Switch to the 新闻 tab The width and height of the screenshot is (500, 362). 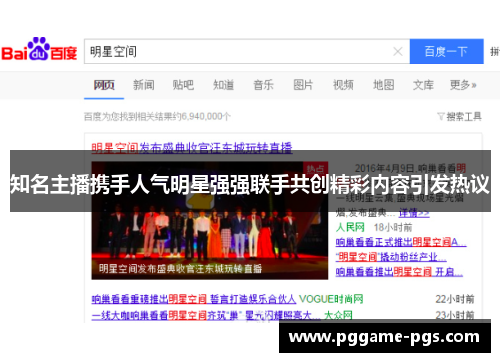coord(144,85)
